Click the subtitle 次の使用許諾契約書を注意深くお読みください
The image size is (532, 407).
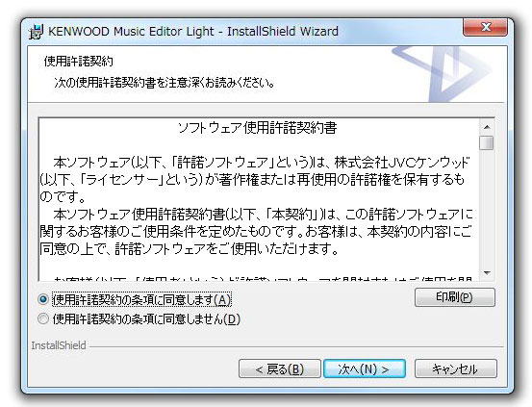(165, 83)
